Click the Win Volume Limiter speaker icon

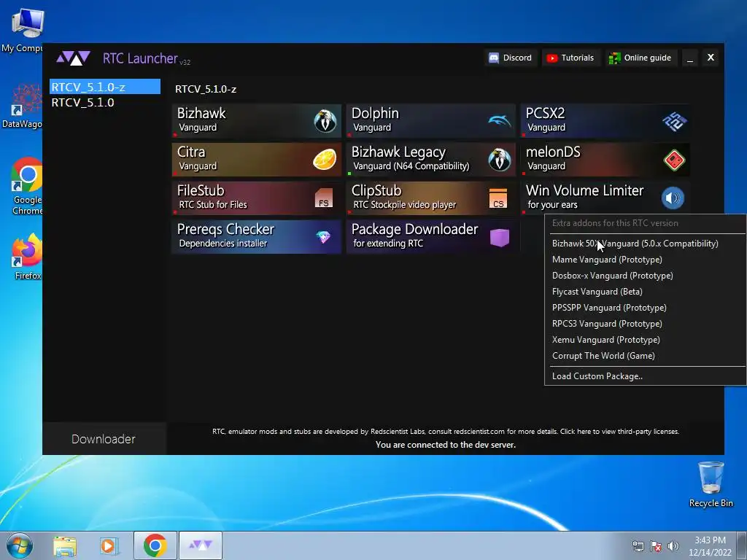(673, 198)
